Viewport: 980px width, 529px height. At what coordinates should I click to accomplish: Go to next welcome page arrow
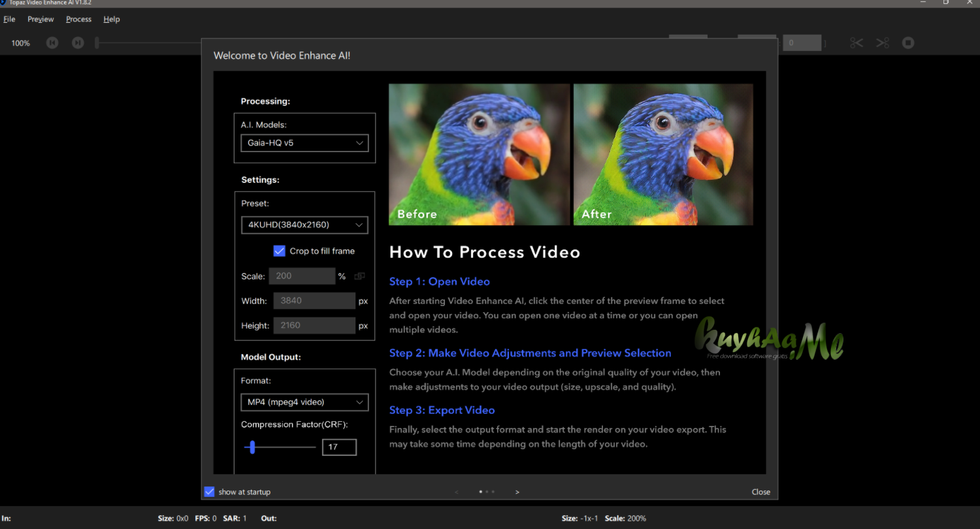pyautogui.click(x=517, y=492)
